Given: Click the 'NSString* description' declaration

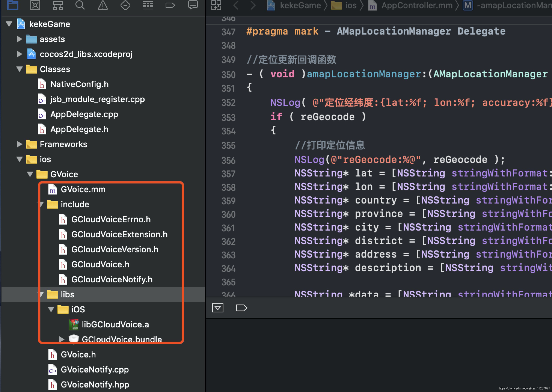Looking at the screenshot, I should pos(358,268).
